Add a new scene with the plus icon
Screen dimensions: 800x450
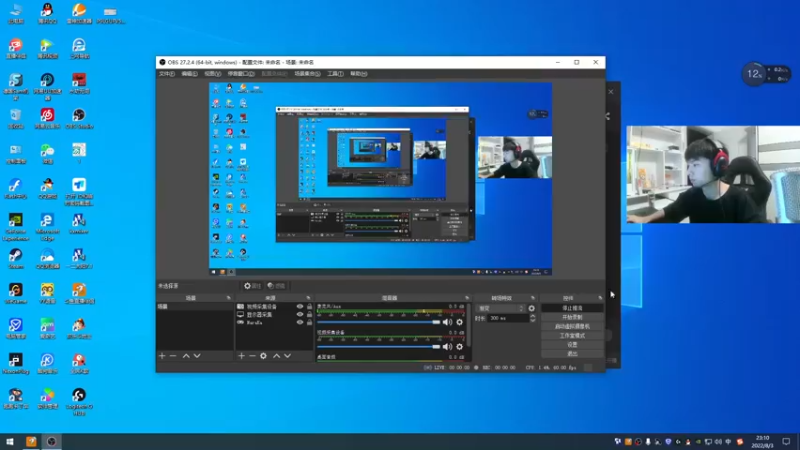162,356
